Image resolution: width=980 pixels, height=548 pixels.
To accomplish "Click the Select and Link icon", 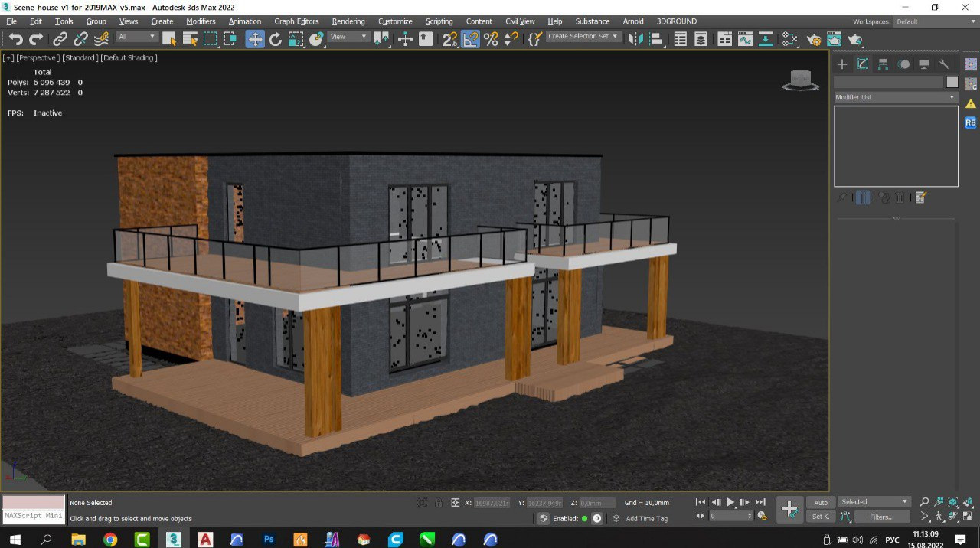I will click(x=60, y=39).
